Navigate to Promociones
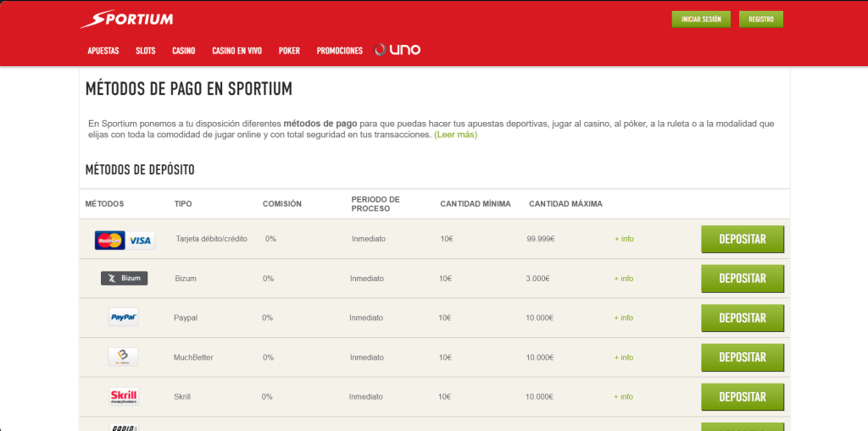The width and height of the screenshot is (868, 431). coord(339,51)
